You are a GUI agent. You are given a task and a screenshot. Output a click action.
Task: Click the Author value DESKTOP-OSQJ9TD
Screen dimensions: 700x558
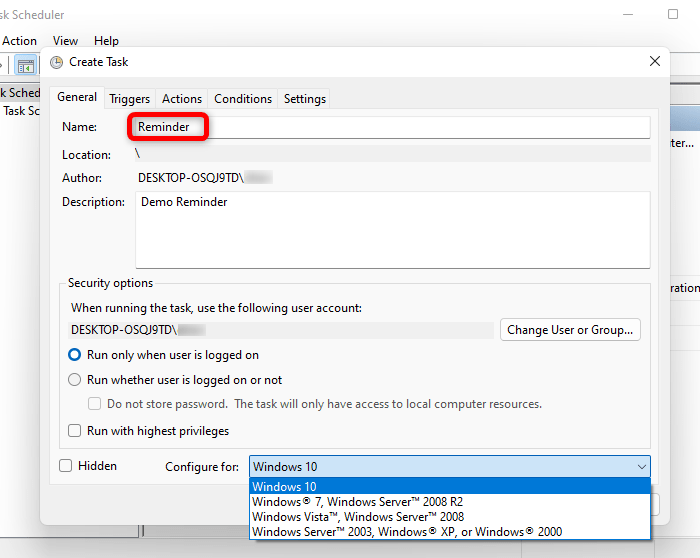[x=205, y=178]
